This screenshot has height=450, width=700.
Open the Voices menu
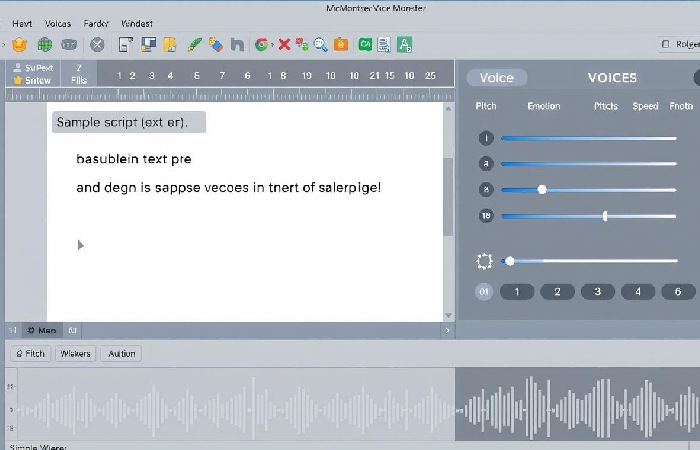(x=58, y=22)
